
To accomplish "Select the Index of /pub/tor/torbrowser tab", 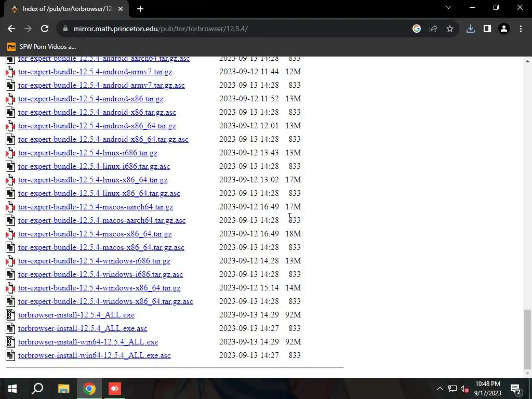I will [66, 9].
